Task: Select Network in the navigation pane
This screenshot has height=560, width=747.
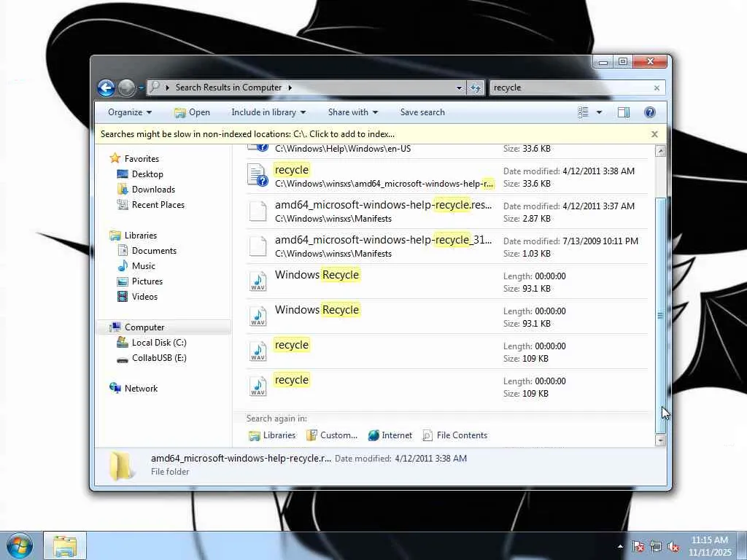Action: point(141,388)
